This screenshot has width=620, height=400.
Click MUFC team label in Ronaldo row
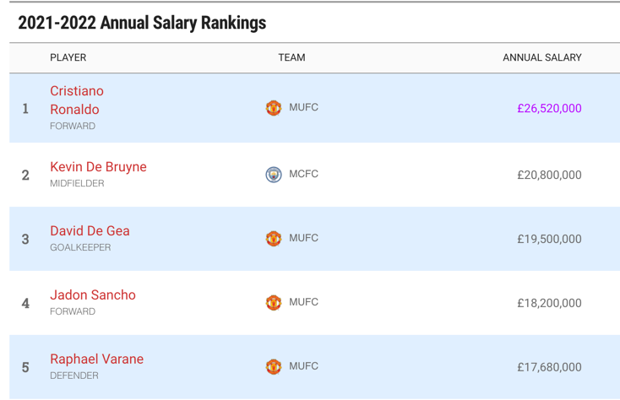304,108
